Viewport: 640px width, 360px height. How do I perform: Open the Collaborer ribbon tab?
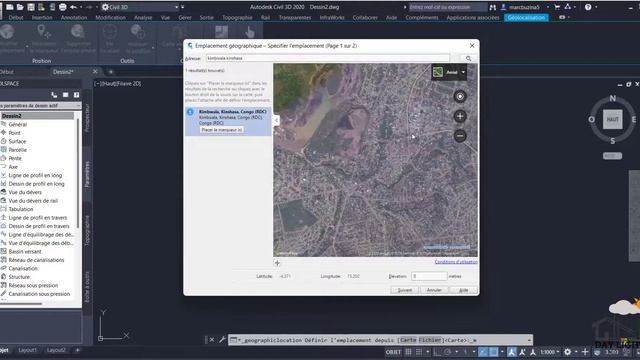(x=365, y=18)
